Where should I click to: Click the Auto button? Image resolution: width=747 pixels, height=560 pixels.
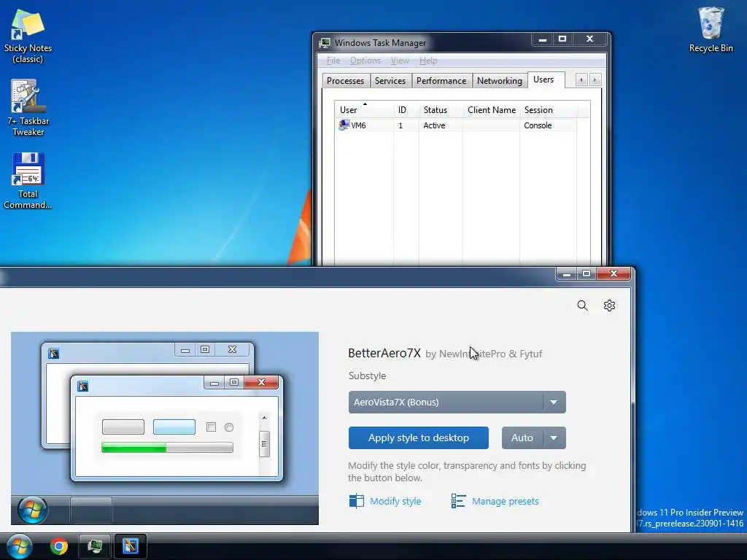click(522, 437)
